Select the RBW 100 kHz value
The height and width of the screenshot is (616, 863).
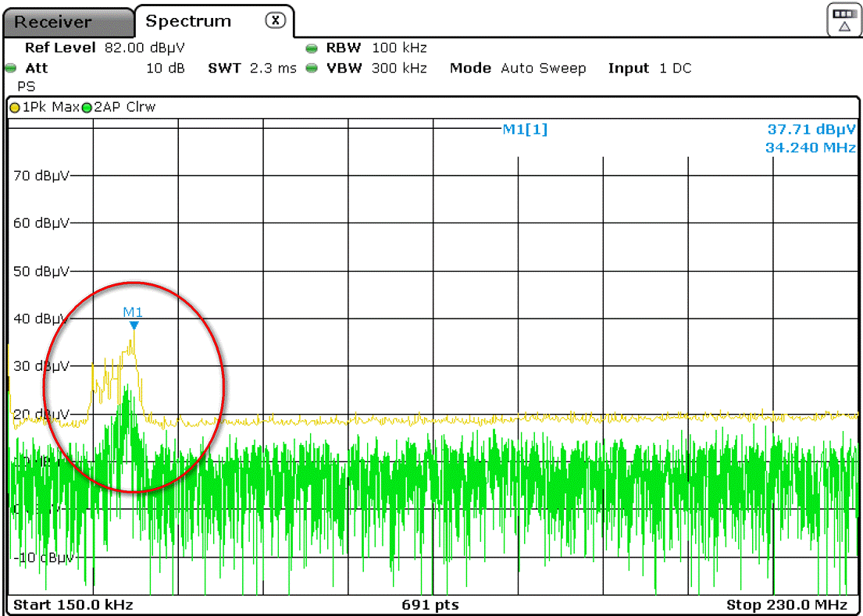400,48
